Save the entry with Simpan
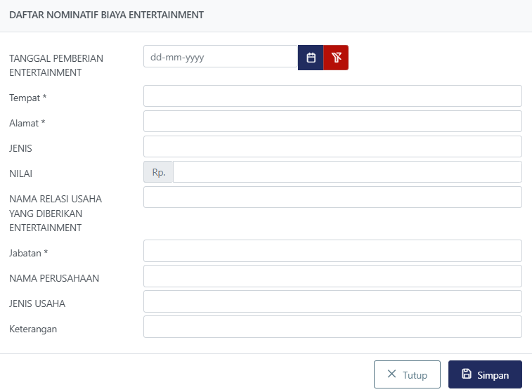The image size is (532, 392). pos(485,374)
